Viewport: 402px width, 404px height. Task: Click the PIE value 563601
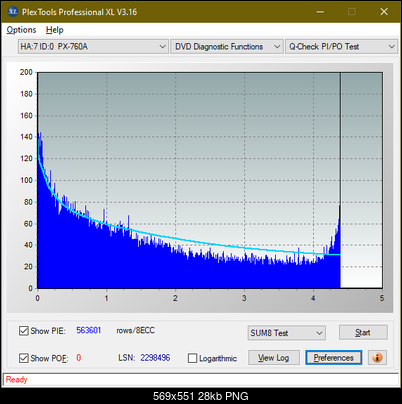click(89, 330)
